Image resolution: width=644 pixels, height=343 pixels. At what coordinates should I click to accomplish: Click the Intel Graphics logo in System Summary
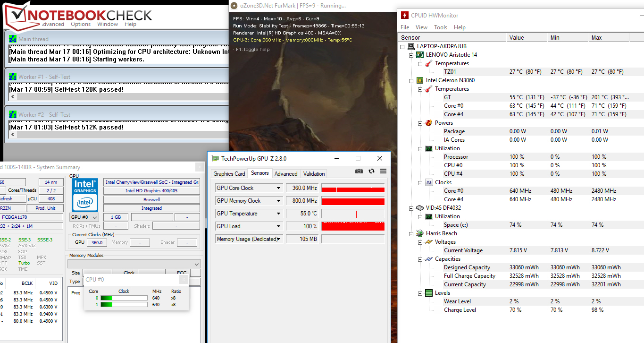(x=85, y=195)
